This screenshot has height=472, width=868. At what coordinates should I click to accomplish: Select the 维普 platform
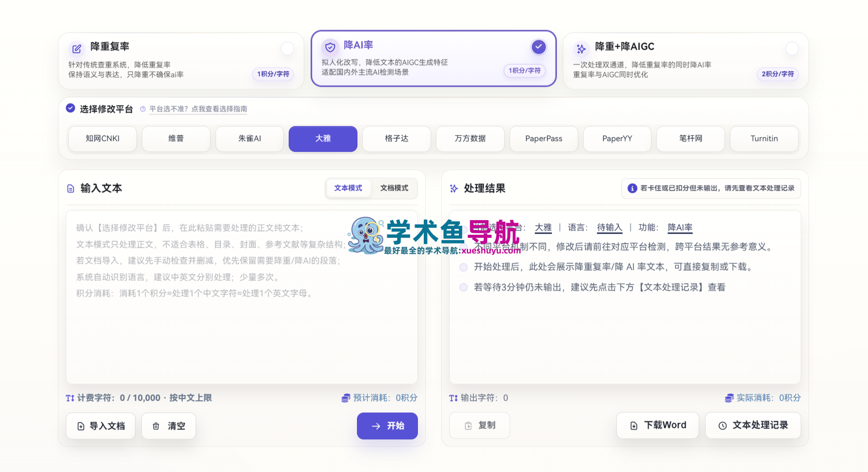[176, 139]
